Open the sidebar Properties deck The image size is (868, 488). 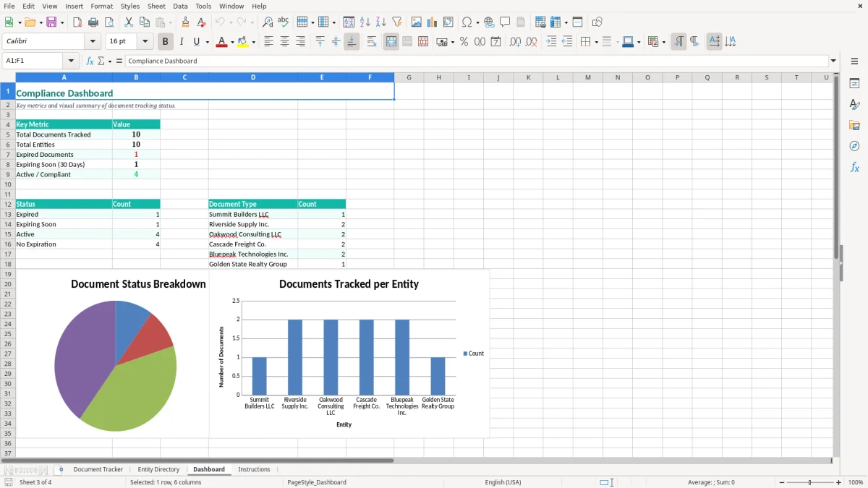(x=854, y=84)
